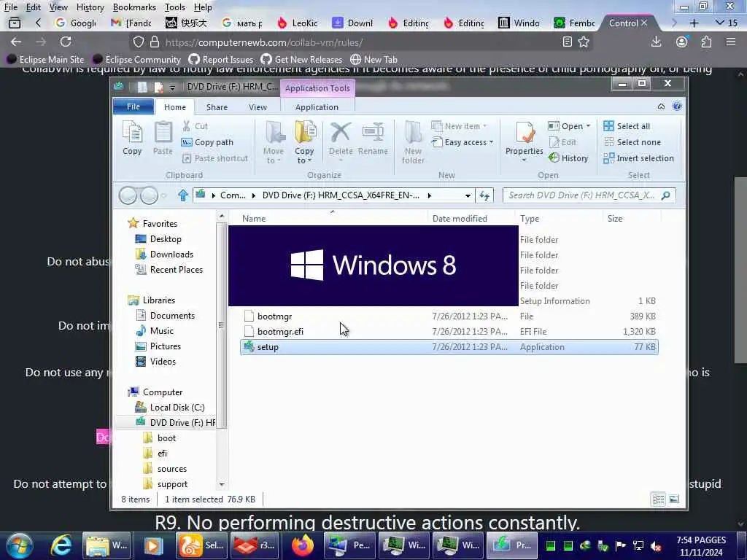
Task: Switch to the Application ribbon tab
Action: tap(317, 107)
